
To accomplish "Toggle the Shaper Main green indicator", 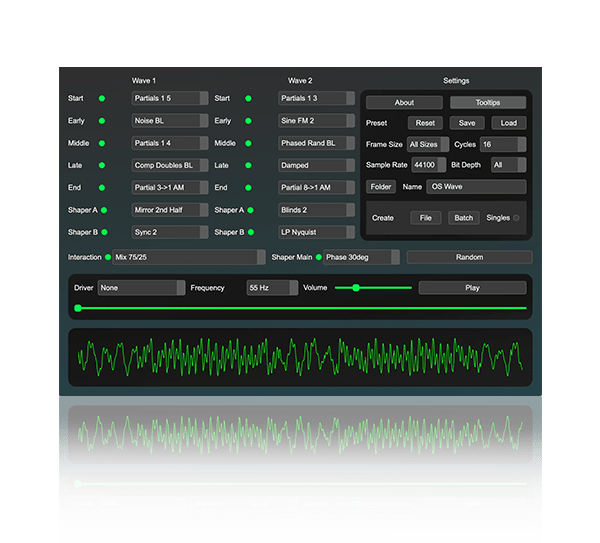I will (x=318, y=257).
